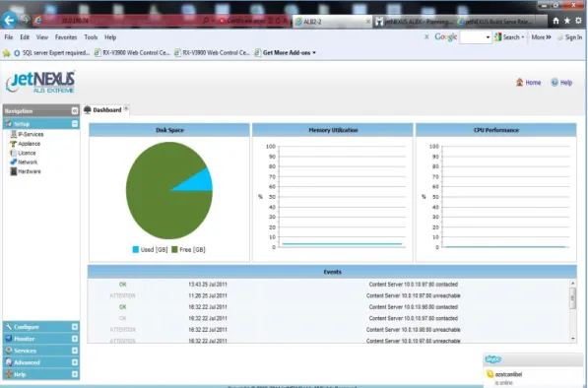588x388 pixels.
Task: Expand the Services section
Action: coord(75,351)
